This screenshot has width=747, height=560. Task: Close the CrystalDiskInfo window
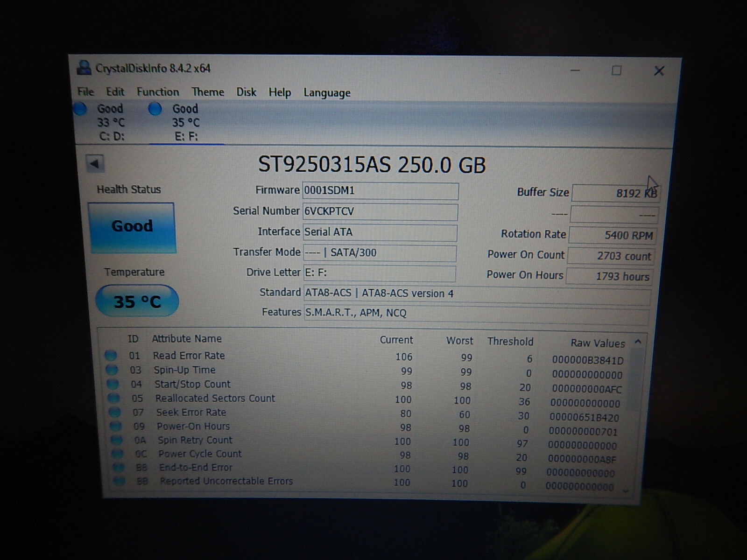tap(659, 71)
